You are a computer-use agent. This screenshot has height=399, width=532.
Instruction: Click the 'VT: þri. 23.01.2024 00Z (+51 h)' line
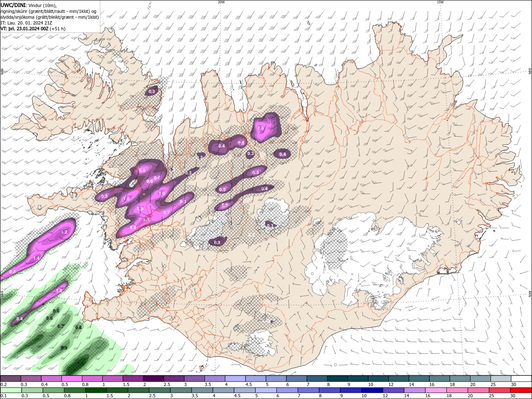(33, 29)
